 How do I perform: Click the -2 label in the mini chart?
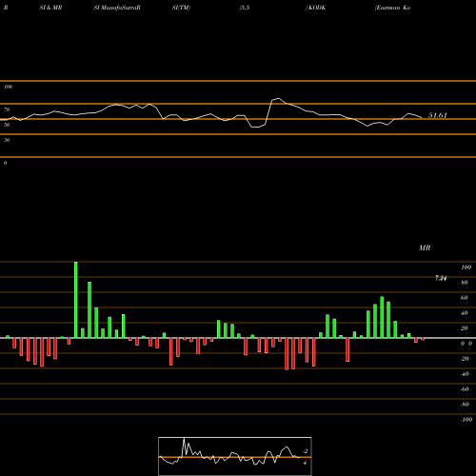306,451
